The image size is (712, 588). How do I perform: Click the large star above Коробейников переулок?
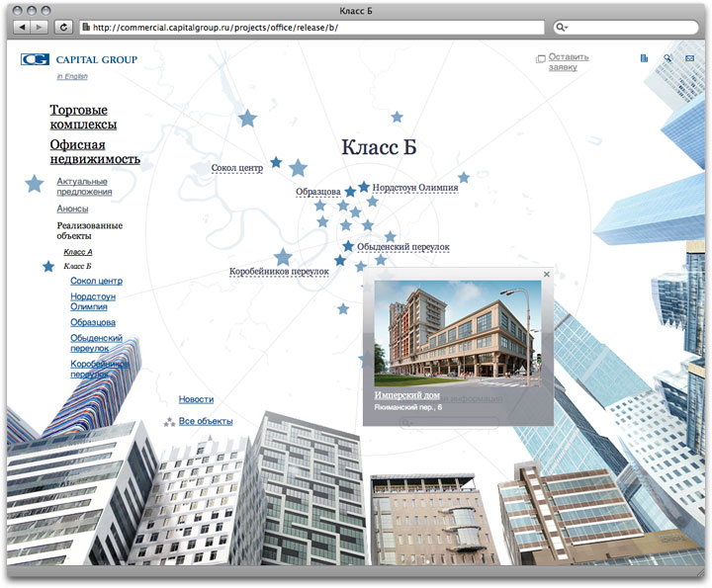(283, 257)
